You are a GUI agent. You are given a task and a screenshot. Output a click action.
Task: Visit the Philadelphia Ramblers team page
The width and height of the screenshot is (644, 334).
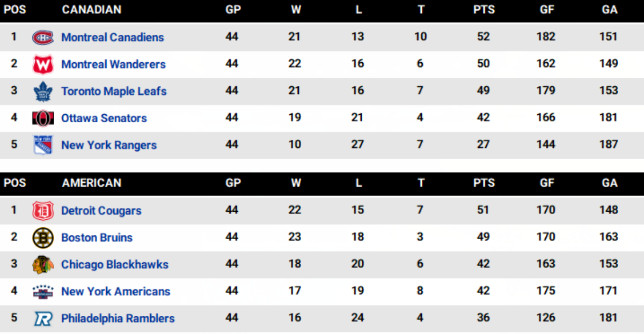point(118,318)
